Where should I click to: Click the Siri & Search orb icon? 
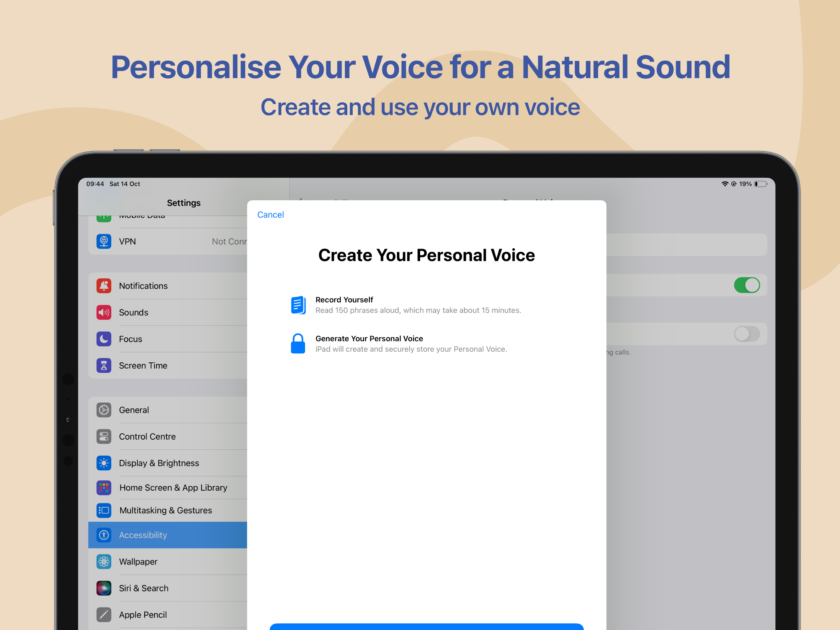click(x=104, y=588)
